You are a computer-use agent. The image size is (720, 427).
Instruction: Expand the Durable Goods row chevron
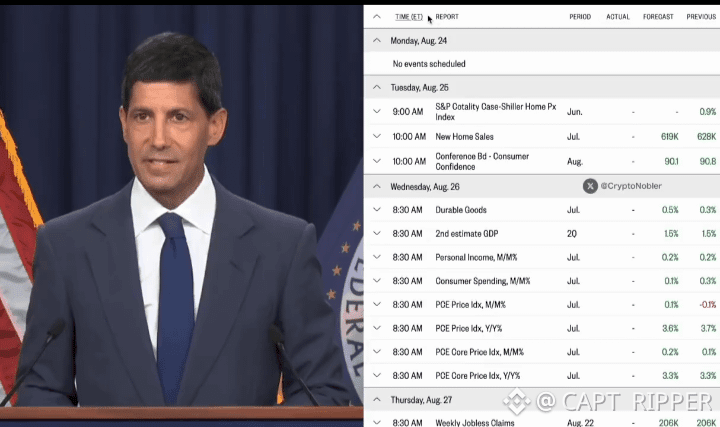tap(377, 209)
